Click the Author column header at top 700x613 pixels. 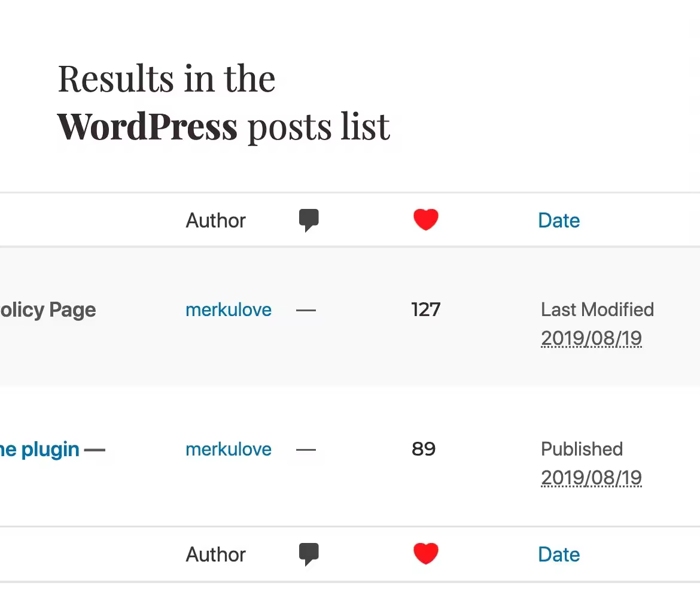point(215,220)
